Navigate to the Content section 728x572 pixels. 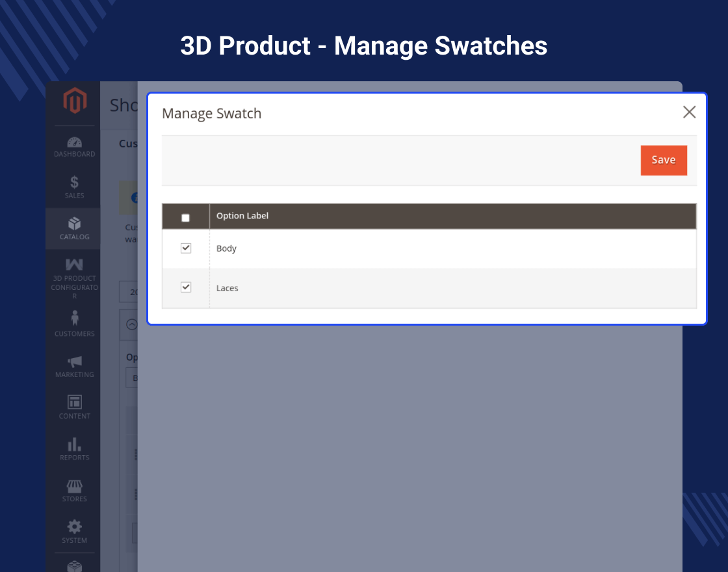74,408
